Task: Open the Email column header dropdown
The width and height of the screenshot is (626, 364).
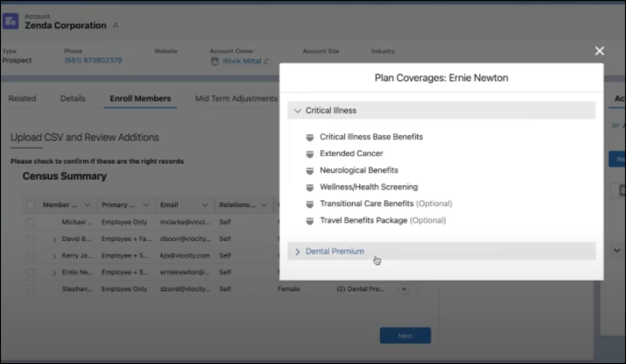Action: click(x=205, y=205)
